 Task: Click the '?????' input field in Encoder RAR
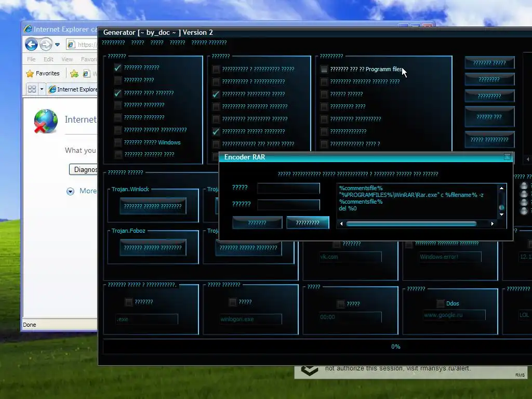[x=288, y=188]
